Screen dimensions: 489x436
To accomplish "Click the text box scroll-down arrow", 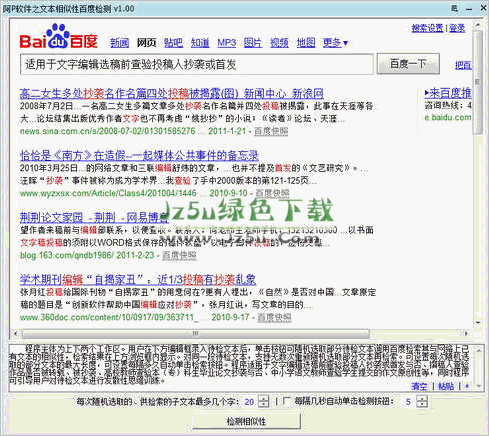I will pos(478,386).
